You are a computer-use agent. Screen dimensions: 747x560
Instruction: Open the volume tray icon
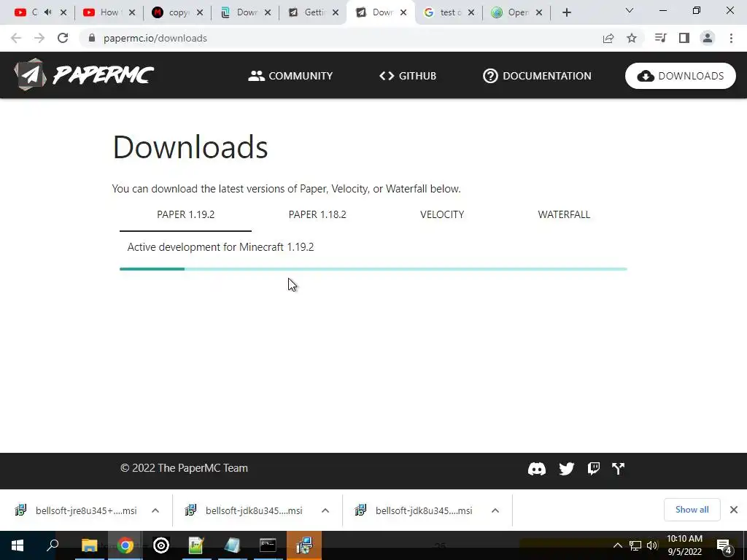pyautogui.click(x=652, y=545)
